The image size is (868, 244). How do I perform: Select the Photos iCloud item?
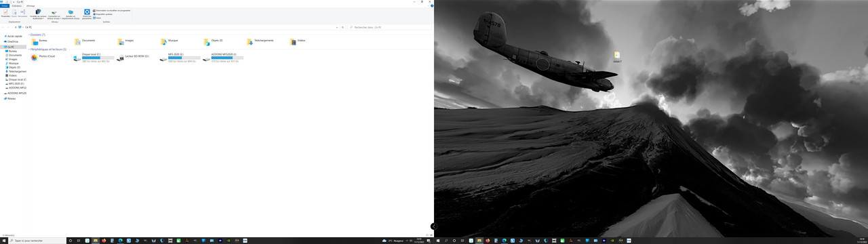pyautogui.click(x=43, y=58)
